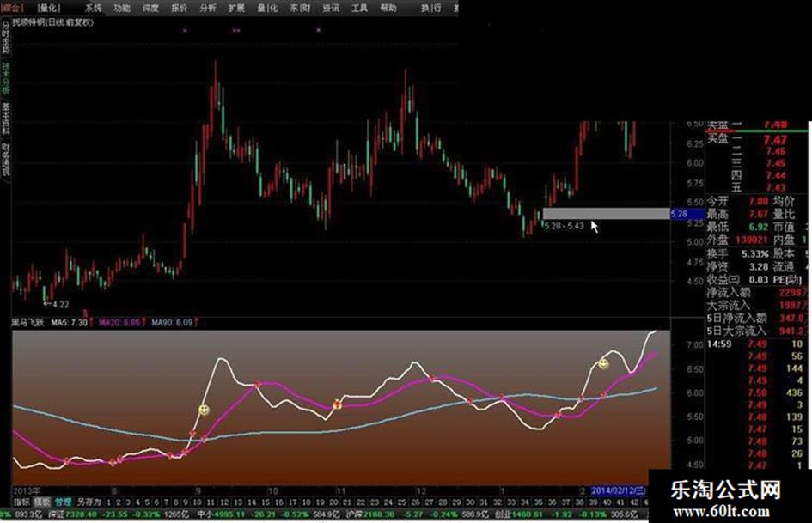Click the 黑马飞跃 indicator name

pyautogui.click(x=28, y=323)
